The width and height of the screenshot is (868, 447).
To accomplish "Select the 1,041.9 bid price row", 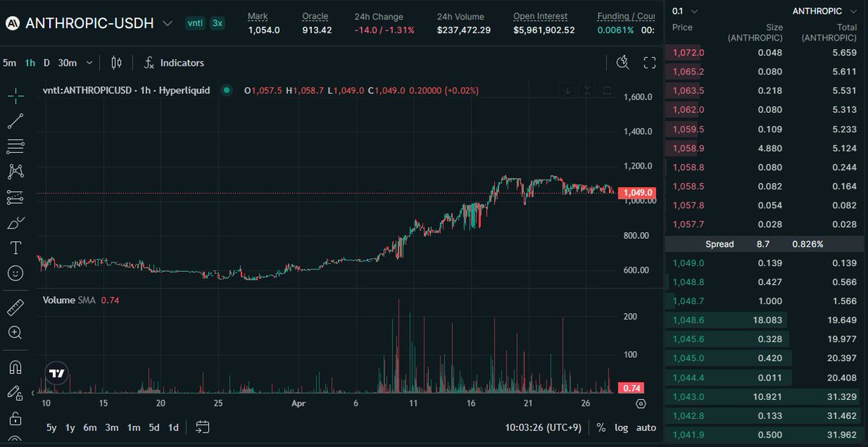I will click(x=765, y=435).
